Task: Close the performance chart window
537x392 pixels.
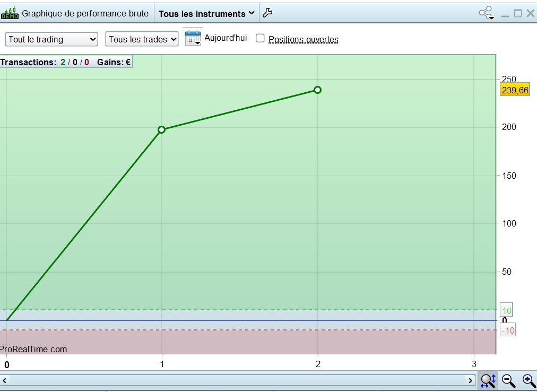Action: 531,13
